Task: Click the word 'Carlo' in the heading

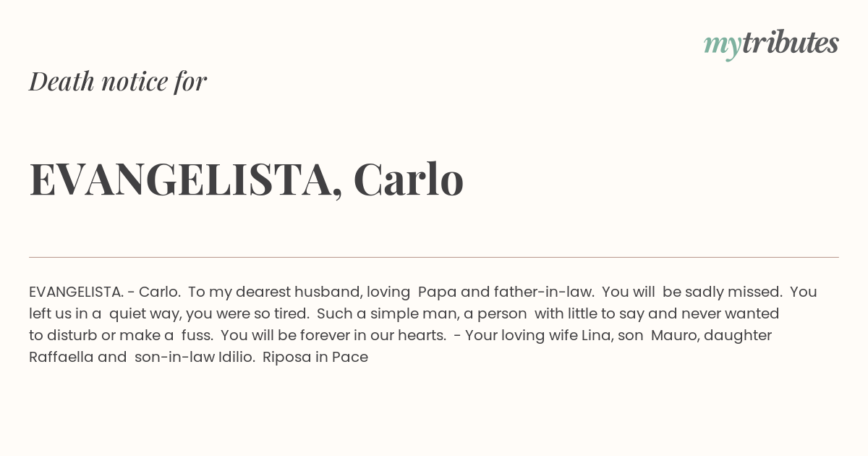Action: 408,180
